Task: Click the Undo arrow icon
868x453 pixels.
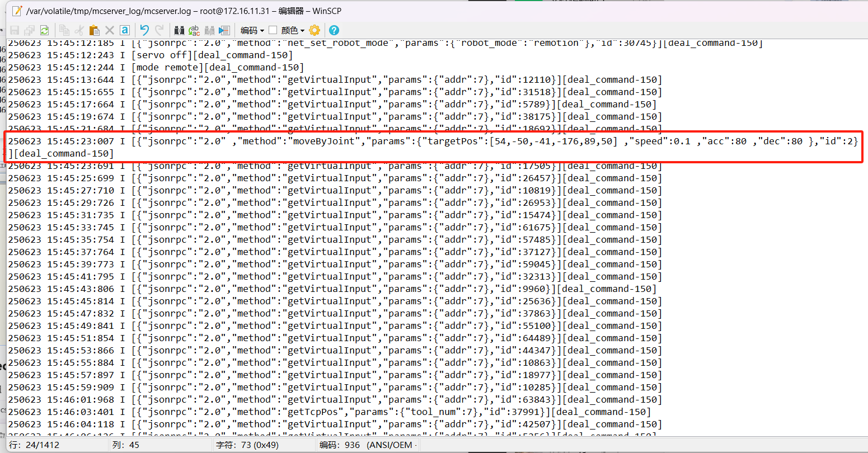Action: click(x=144, y=30)
